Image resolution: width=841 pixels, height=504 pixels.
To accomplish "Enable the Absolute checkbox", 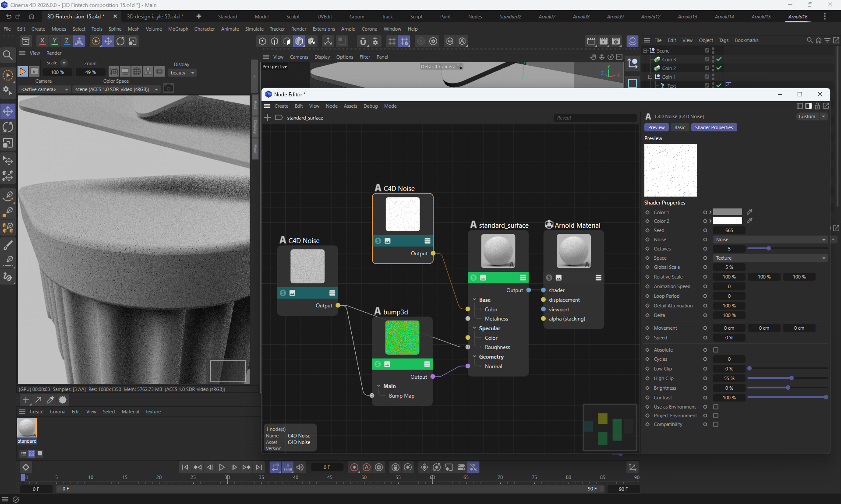I will [716, 350].
